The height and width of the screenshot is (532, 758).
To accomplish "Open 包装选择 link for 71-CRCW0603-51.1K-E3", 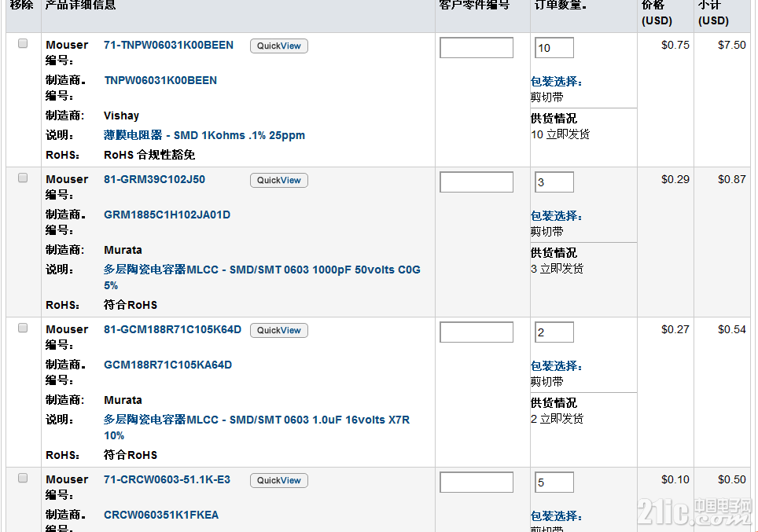I will [x=557, y=516].
